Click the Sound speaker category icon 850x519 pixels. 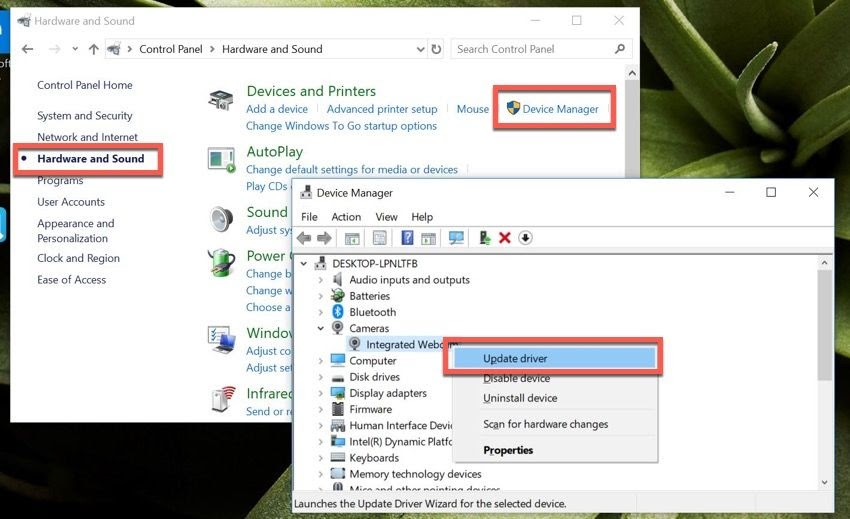tap(222, 219)
